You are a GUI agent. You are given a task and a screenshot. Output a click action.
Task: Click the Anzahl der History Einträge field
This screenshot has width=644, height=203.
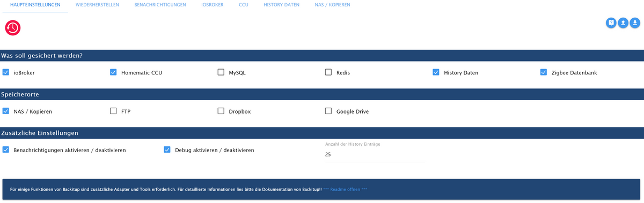coord(375,154)
